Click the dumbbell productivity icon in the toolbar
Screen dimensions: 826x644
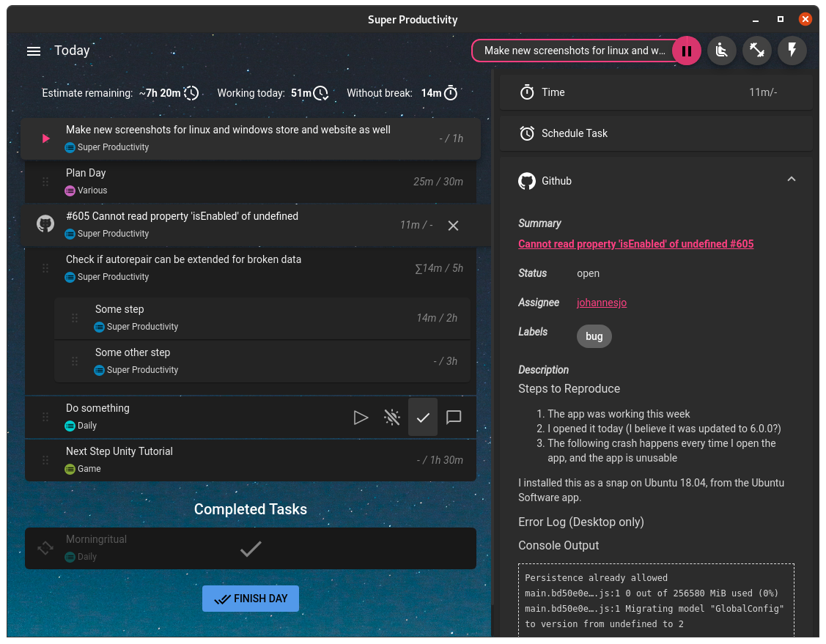pos(756,51)
